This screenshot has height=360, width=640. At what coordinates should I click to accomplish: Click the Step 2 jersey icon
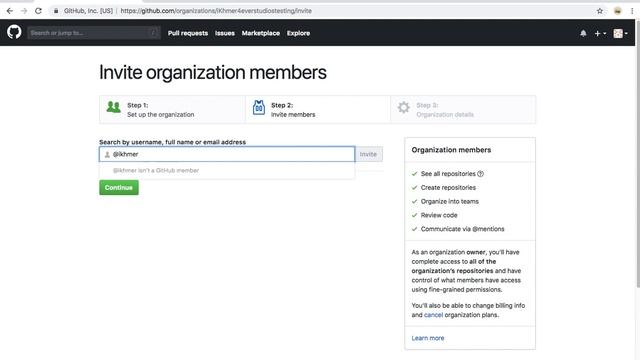pyautogui.click(x=259, y=108)
